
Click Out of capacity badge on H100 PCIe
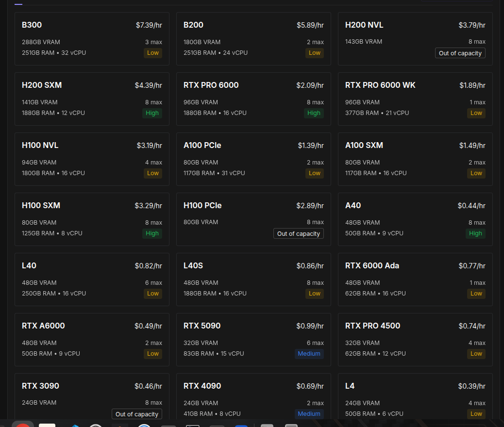coord(298,233)
